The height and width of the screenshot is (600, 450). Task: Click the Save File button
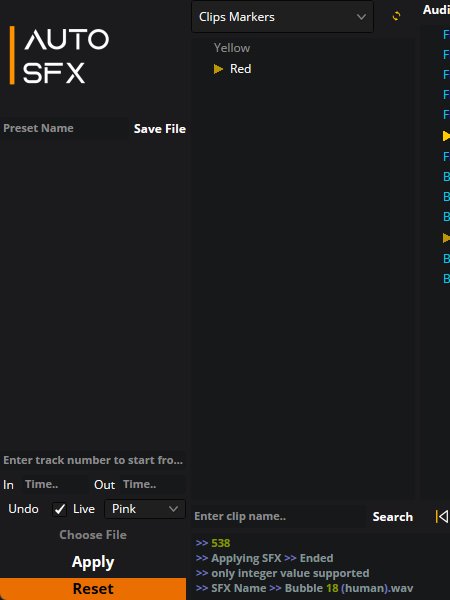point(160,129)
